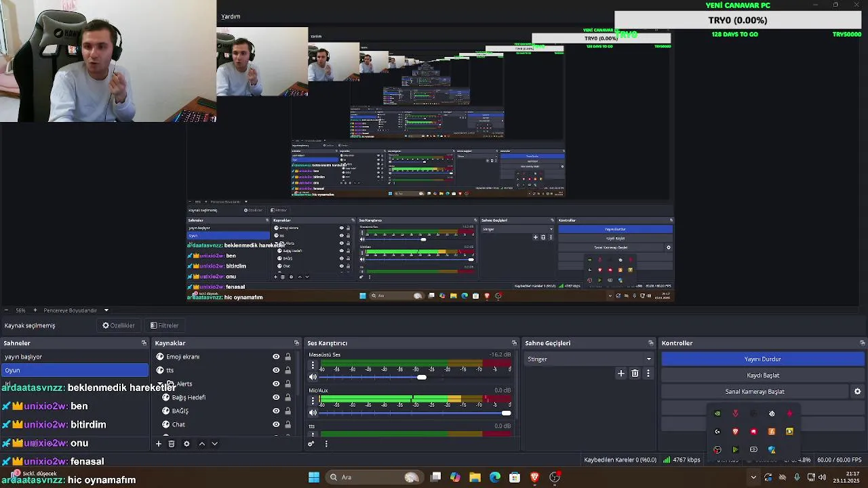Open Windows Security shield in tray overflow
Screen dimensions: 868x488
point(772,449)
